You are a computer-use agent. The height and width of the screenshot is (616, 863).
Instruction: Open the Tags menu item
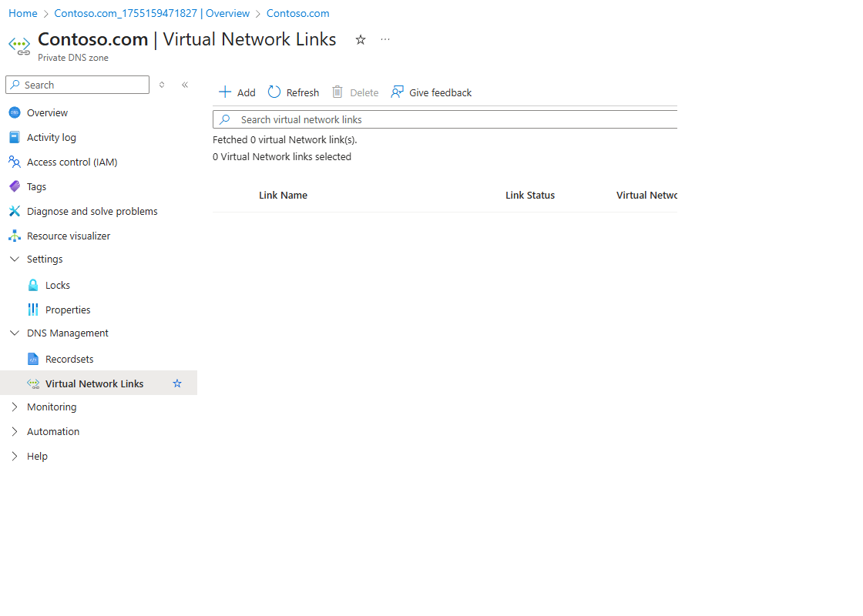pos(36,187)
